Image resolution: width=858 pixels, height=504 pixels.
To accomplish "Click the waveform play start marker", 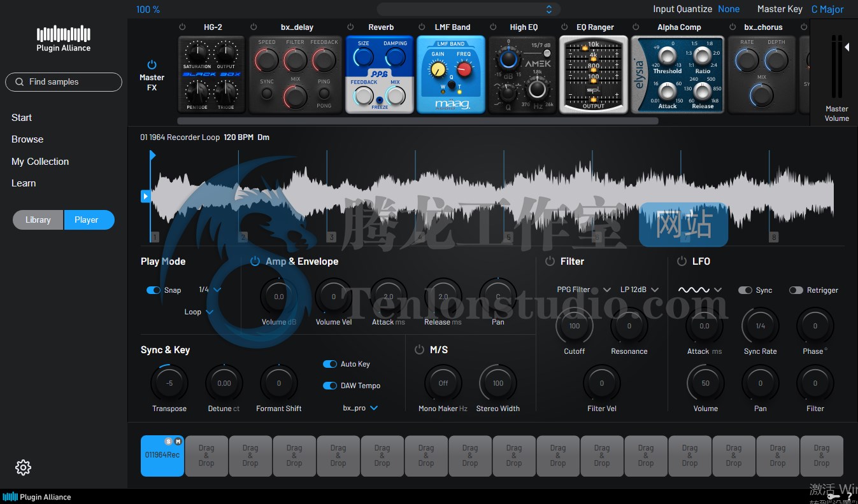I will [x=145, y=197].
